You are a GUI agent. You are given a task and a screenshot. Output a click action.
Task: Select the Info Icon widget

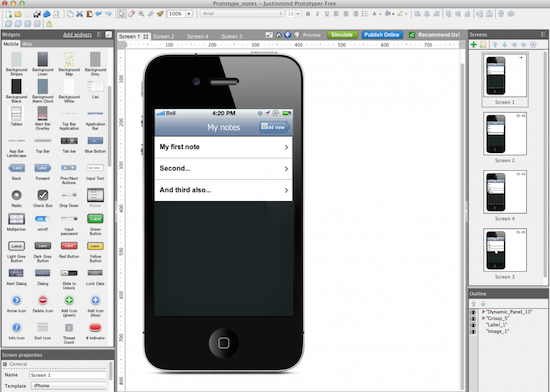click(x=16, y=327)
